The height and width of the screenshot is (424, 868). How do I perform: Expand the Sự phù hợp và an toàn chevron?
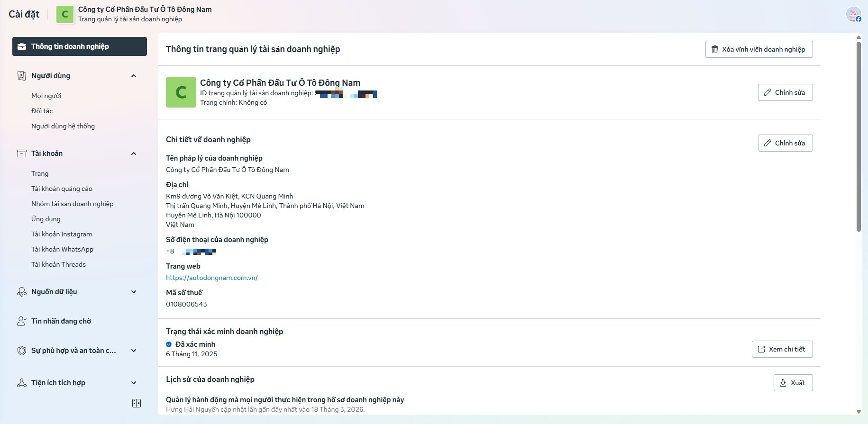[x=134, y=351]
